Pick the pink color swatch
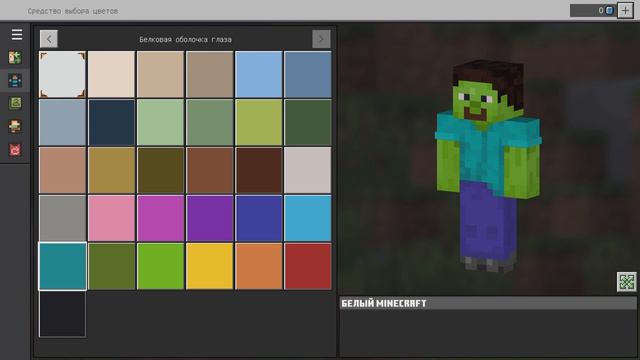This screenshot has width=640, height=360. (111, 218)
